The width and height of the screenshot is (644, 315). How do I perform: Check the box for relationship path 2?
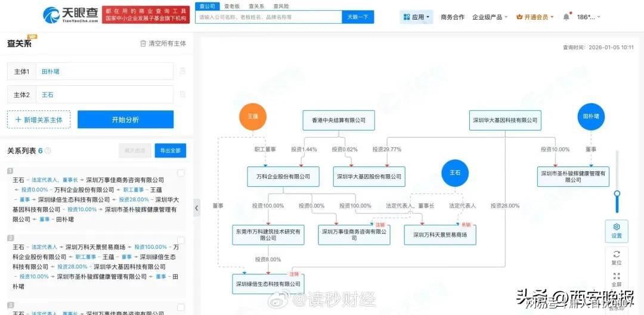[x=181, y=240]
